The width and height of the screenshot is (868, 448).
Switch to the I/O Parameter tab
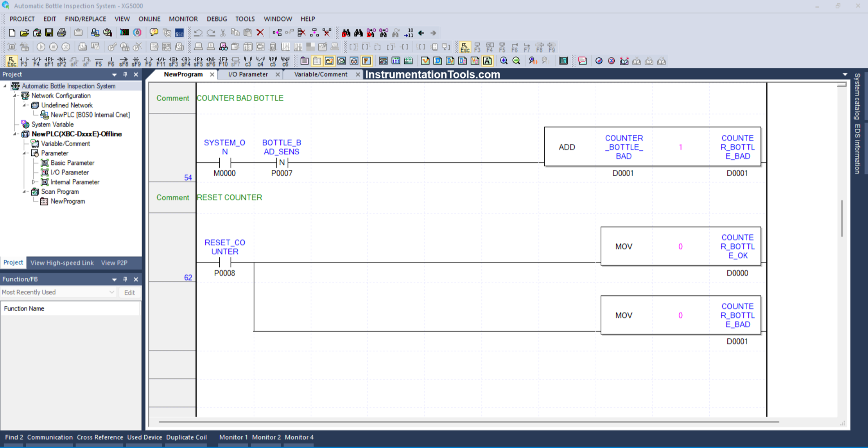coord(248,75)
